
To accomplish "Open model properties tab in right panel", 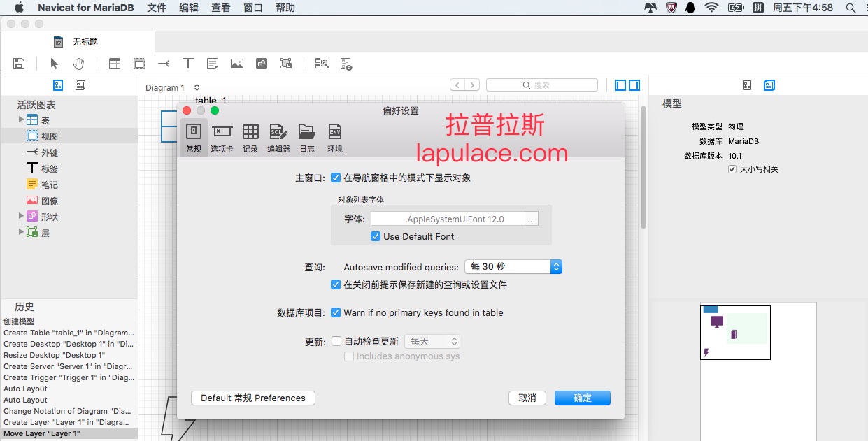I will tap(769, 85).
